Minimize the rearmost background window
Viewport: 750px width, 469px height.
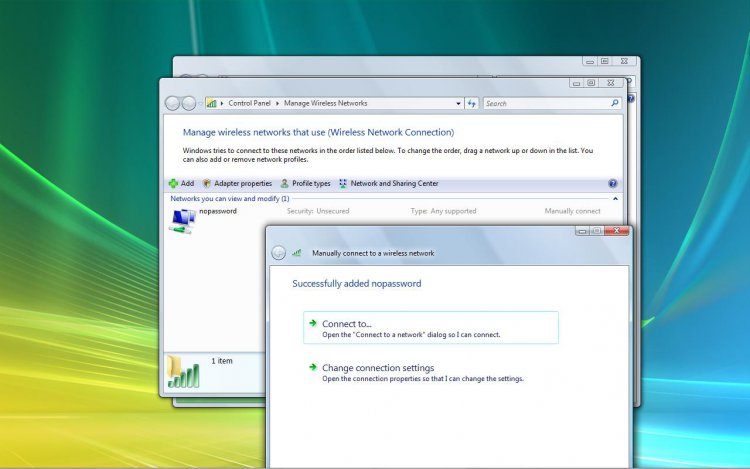tap(590, 61)
